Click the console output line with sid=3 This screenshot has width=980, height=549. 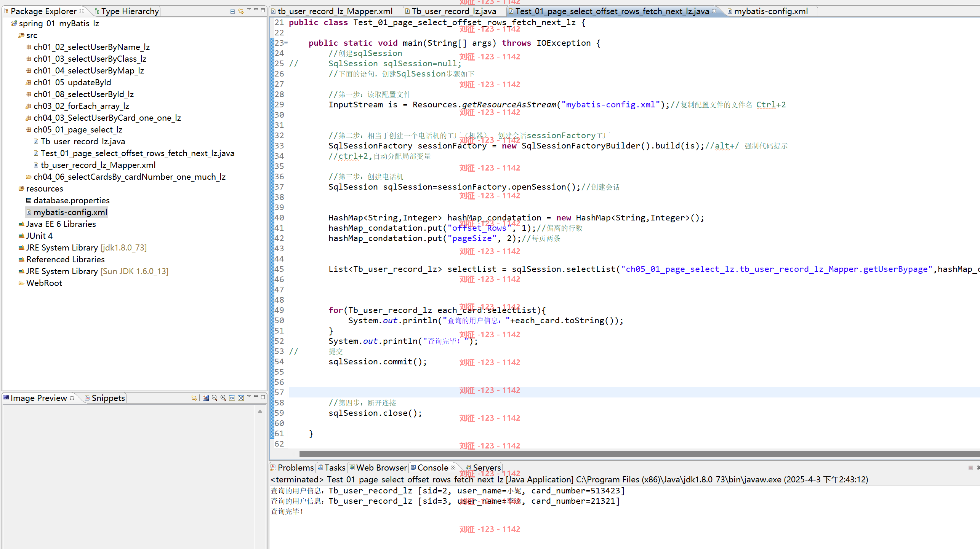[445, 501]
